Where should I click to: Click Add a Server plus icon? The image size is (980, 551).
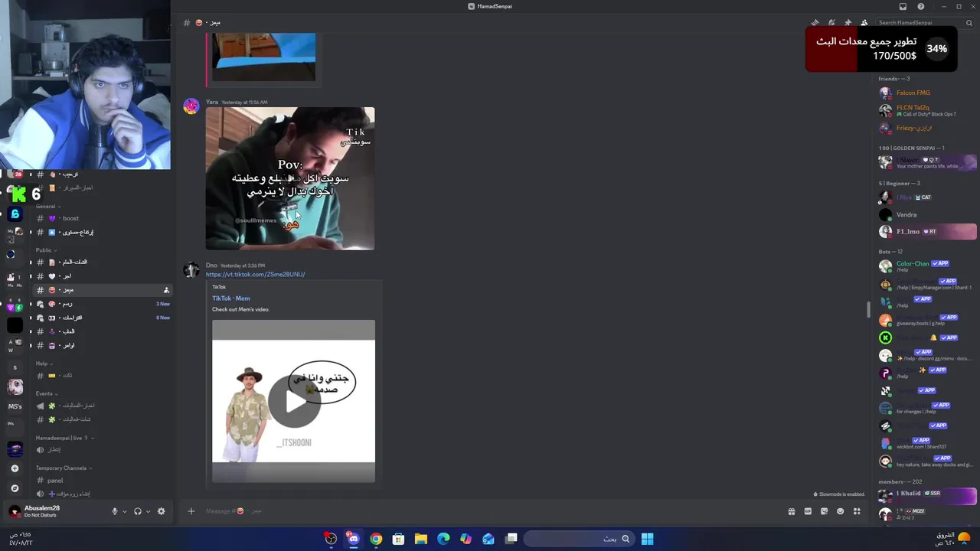pyautogui.click(x=15, y=468)
